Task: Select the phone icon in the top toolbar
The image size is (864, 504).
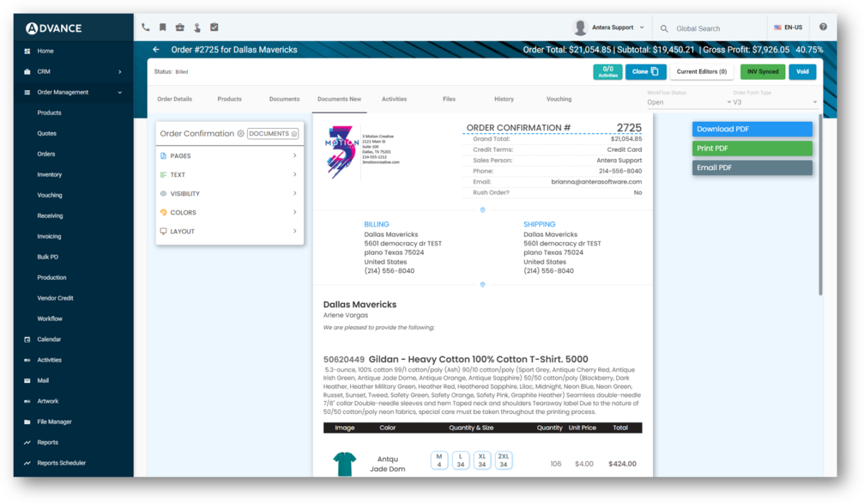Action: (x=144, y=26)
